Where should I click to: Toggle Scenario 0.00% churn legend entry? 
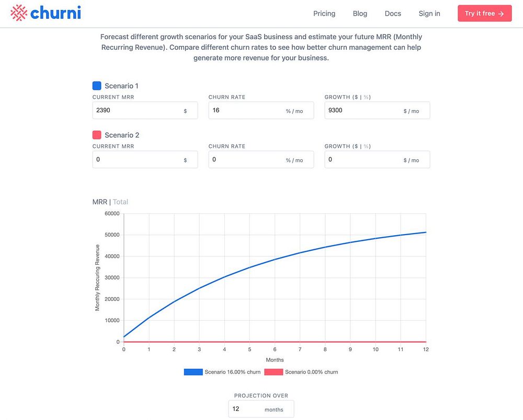click(x=301, y=372)
